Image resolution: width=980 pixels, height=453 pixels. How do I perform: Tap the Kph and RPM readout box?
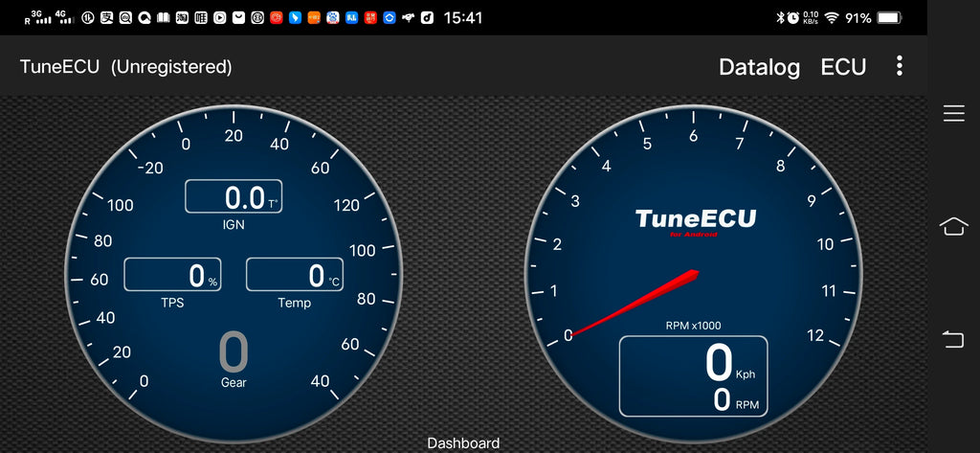click(x=693, y=376)
